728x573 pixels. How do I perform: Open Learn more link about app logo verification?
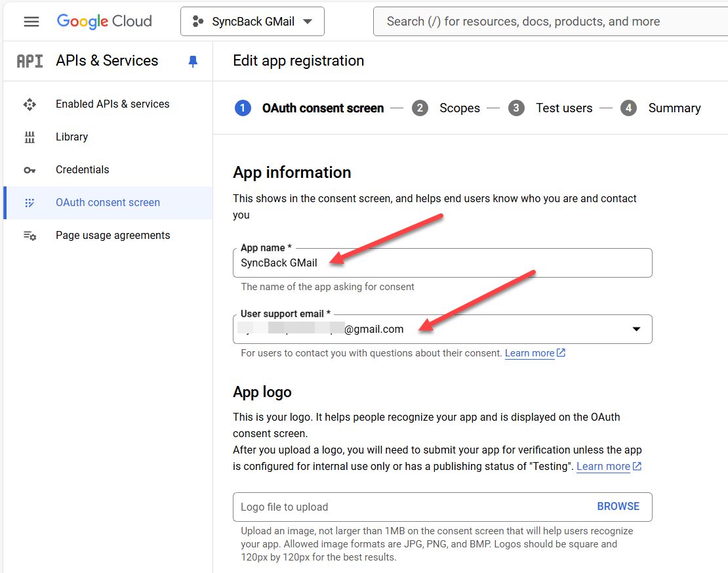click(603, 467)
